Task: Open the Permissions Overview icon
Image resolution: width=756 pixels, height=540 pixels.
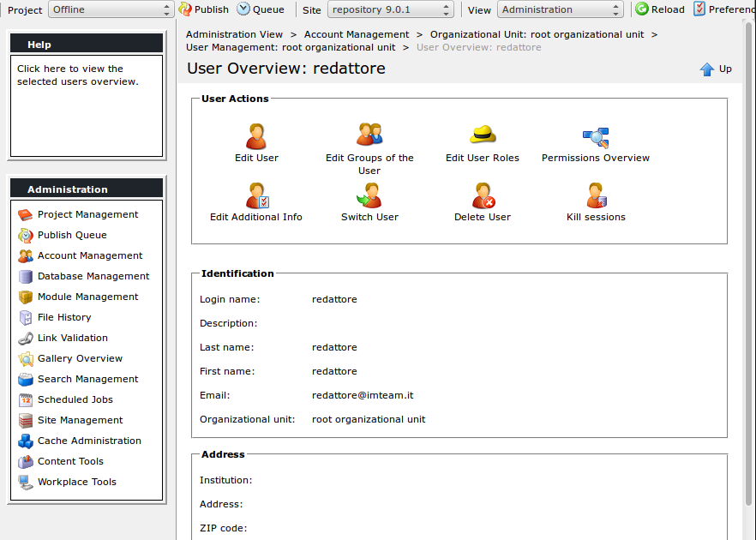Action: tap(596, 138)
